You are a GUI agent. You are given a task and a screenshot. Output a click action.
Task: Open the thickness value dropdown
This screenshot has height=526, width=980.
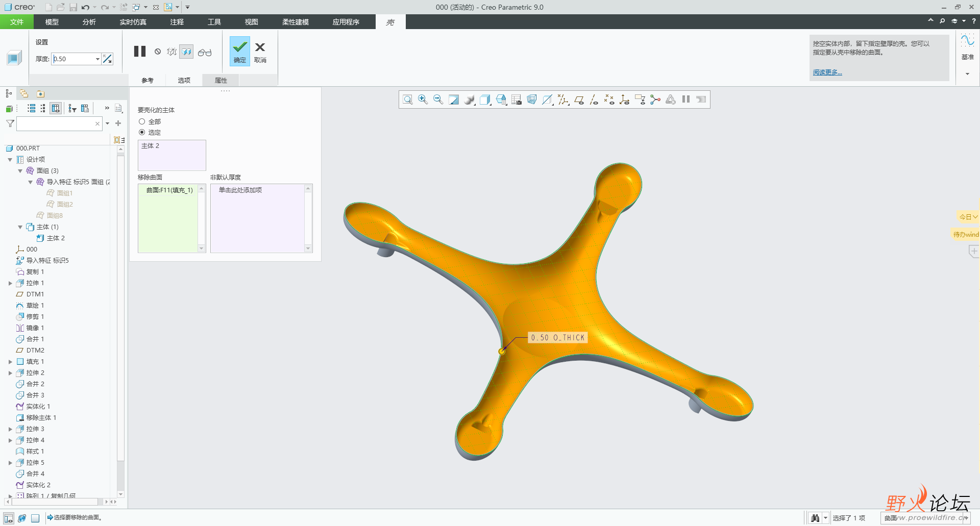(x=97, y=59)
